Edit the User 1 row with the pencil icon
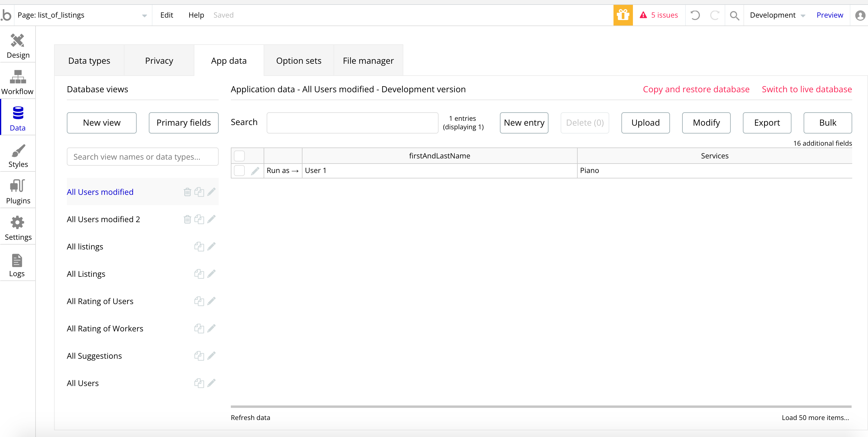Screen dimensions: 868x437 tap(255, 171)
